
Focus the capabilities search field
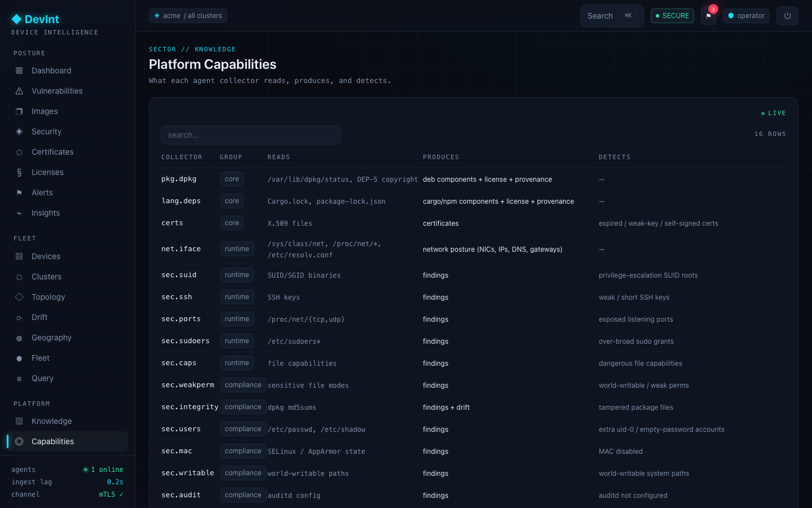(251, 135)
